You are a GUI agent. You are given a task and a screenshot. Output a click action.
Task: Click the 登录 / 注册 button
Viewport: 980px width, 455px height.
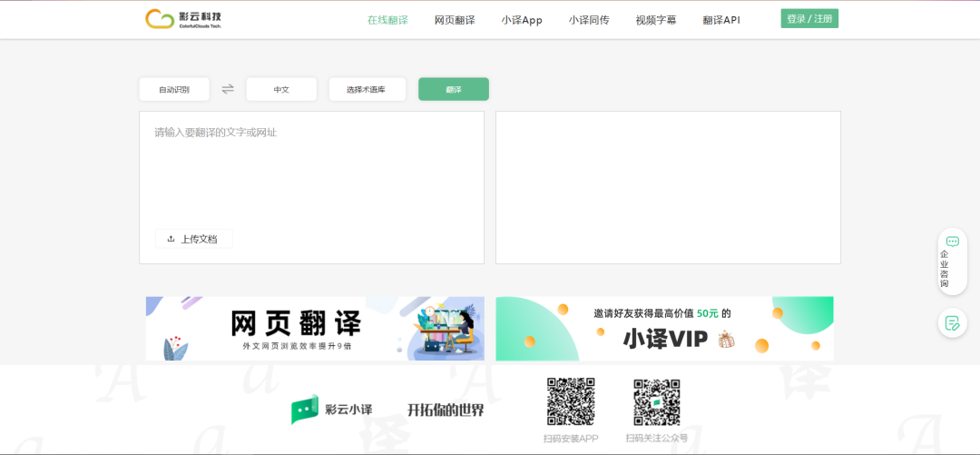809,19
